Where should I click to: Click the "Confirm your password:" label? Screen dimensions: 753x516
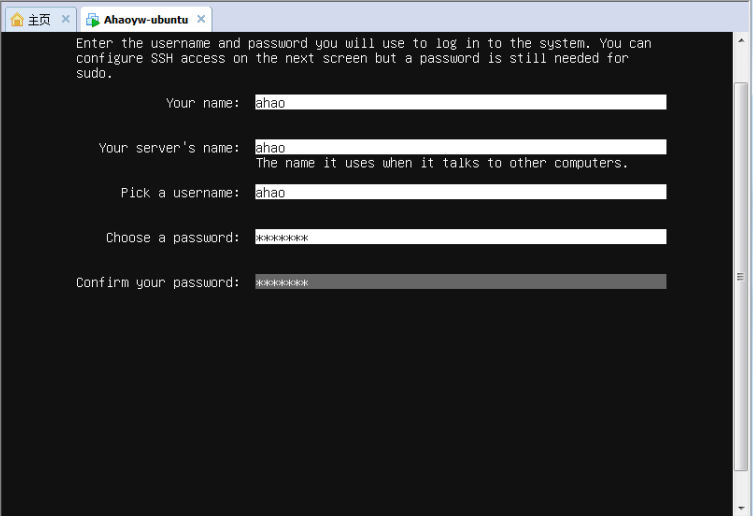coord(158,283)
